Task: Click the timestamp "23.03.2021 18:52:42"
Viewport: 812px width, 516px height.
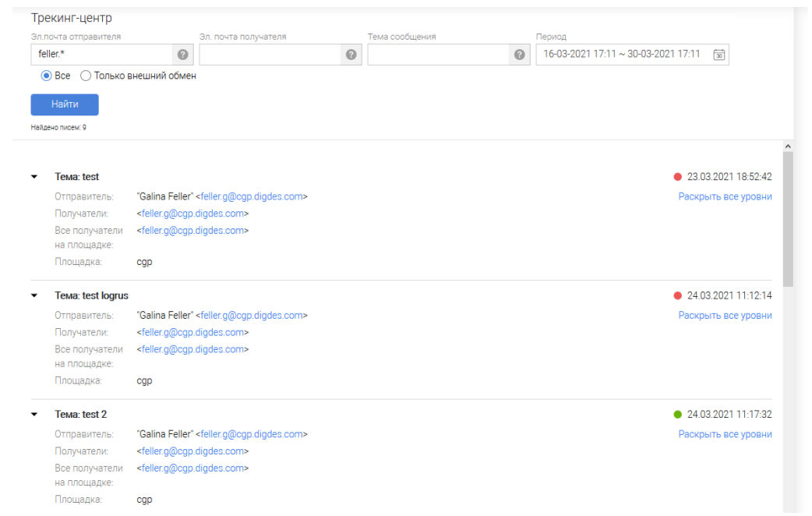Action: click(729, 177)
